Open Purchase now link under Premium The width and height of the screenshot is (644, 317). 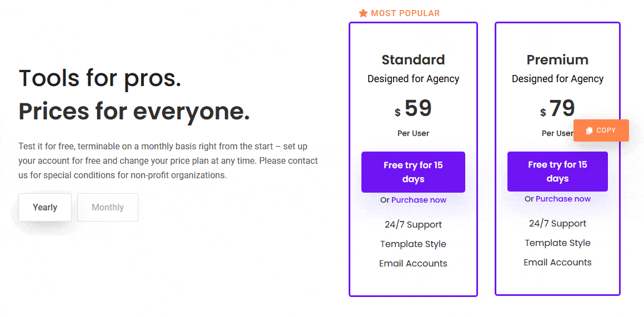[563, 199]
